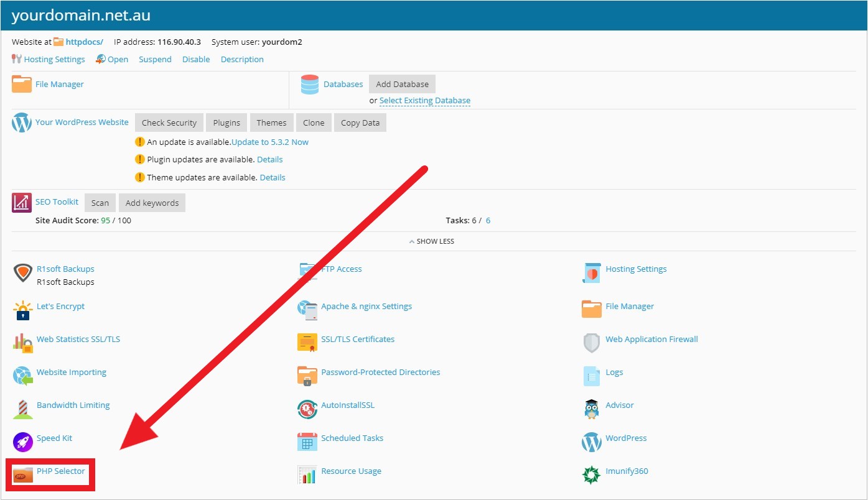868x500 pixels.
Task: Open the WordPress Themes button
Action: coord(272,123)
